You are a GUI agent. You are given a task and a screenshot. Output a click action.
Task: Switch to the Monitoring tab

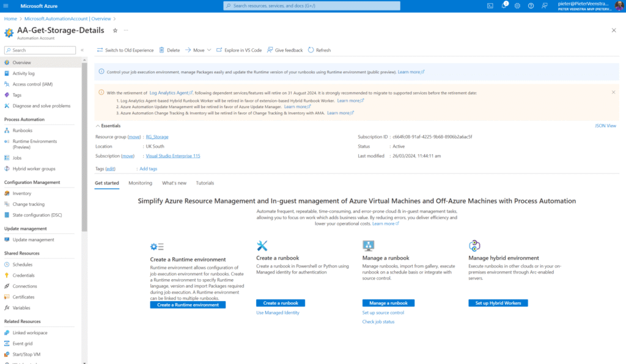[140, 183]
